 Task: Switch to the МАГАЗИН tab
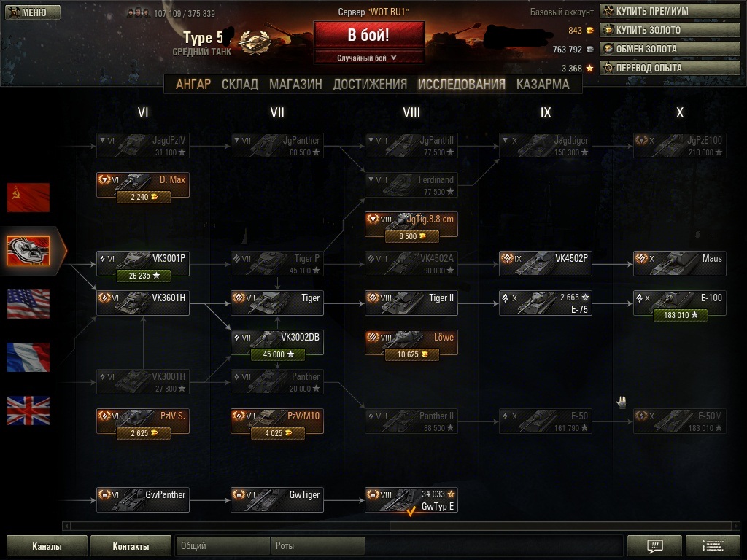(x=295, y=85)
